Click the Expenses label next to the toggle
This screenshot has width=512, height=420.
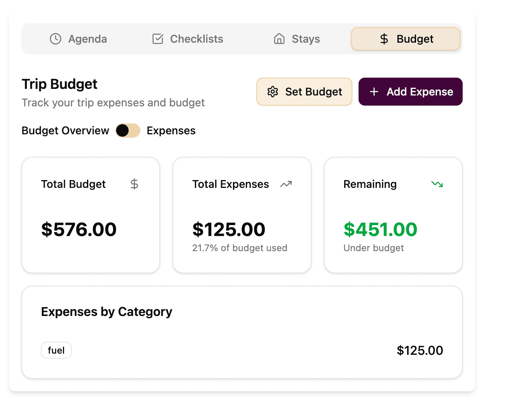171,130
